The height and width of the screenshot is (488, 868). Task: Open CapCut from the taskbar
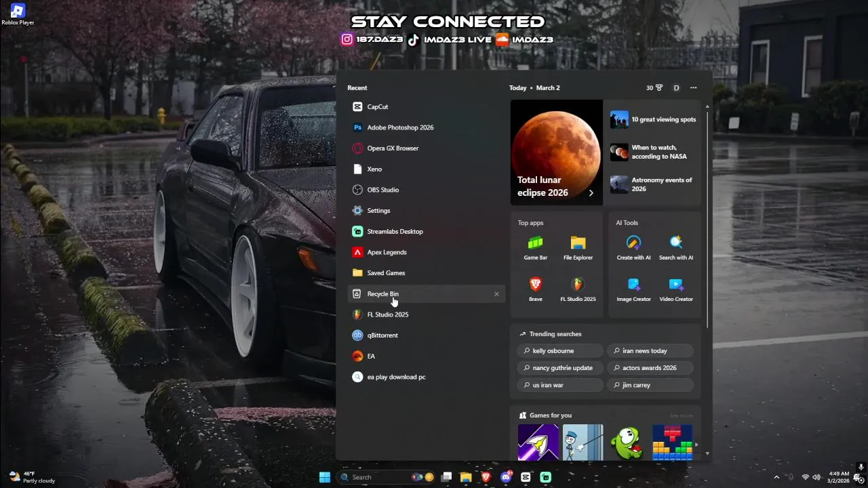coord(526,477)
